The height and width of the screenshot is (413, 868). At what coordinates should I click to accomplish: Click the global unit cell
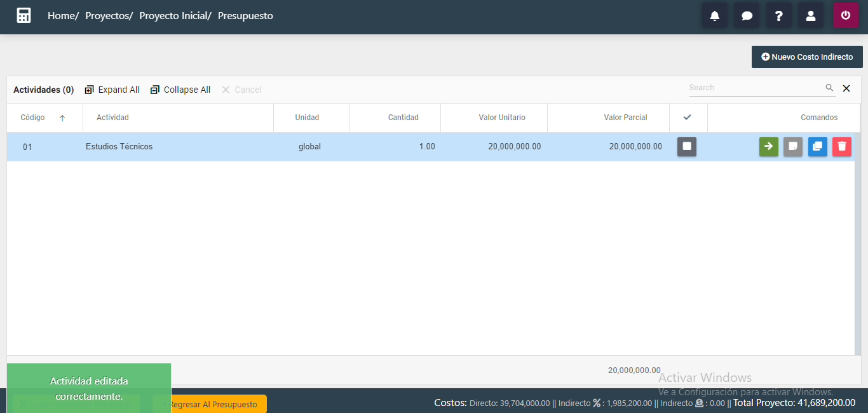pyautogui.click(x=311, y=147)
